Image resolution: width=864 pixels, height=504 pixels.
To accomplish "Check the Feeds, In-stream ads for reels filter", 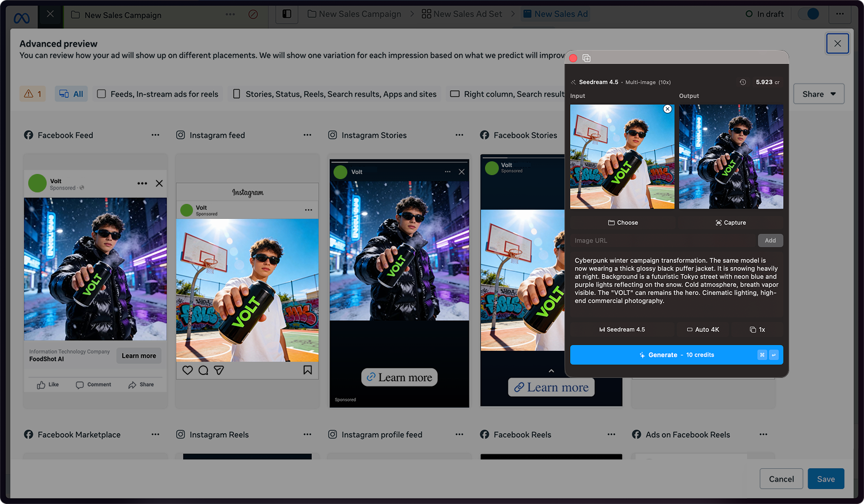I will (x=101, y=93).
